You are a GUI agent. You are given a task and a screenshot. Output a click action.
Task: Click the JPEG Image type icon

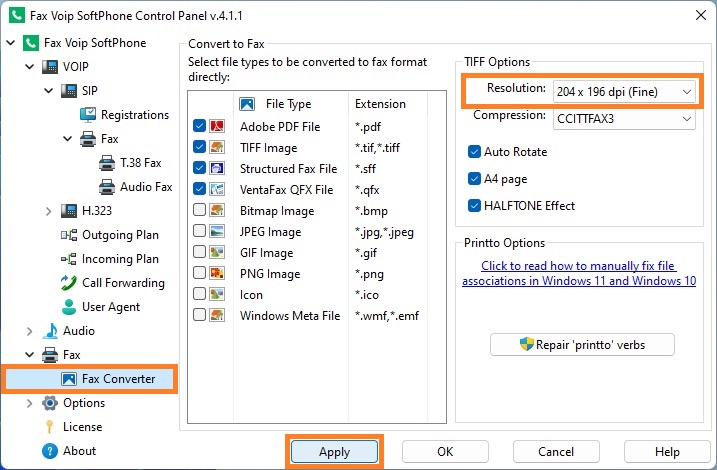(217, 231)
